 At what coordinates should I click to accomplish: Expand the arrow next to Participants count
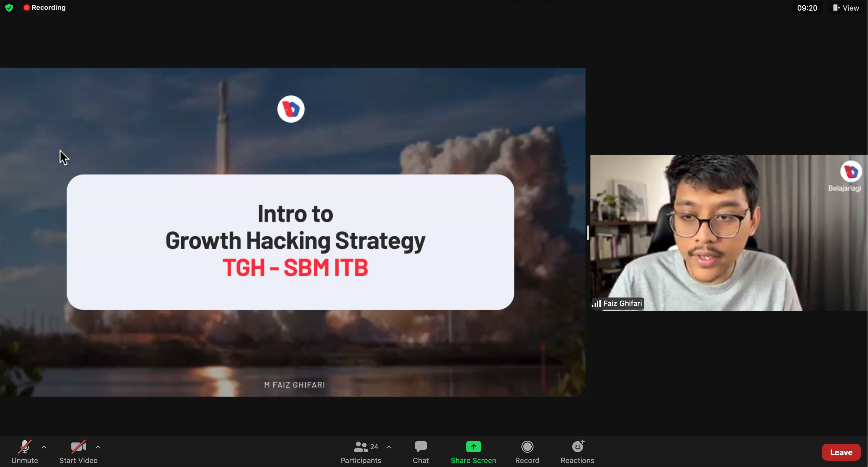point(389,447)
